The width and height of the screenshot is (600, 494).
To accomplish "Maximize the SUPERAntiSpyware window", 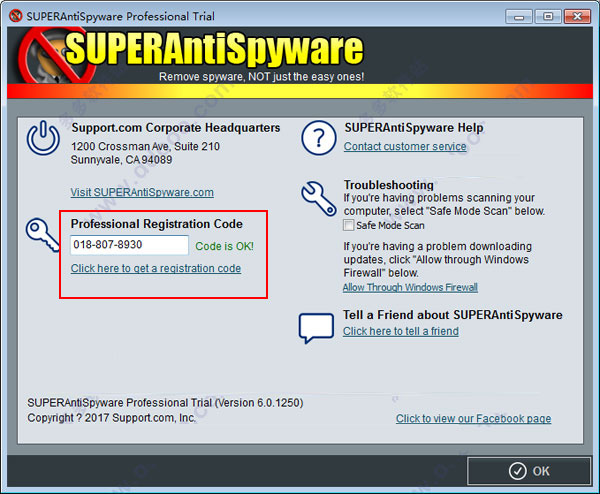I will click(x=548, y=16).
